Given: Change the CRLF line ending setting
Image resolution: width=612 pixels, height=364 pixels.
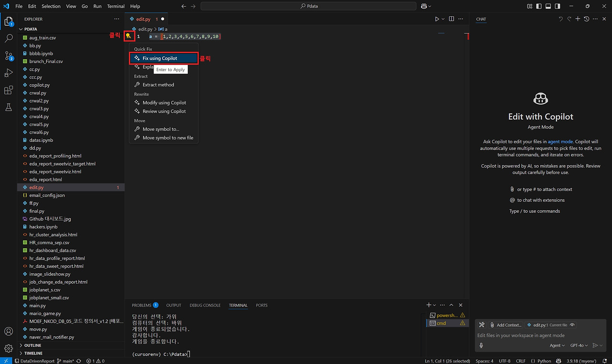Looking at the screenshot, I should point(521,361).
